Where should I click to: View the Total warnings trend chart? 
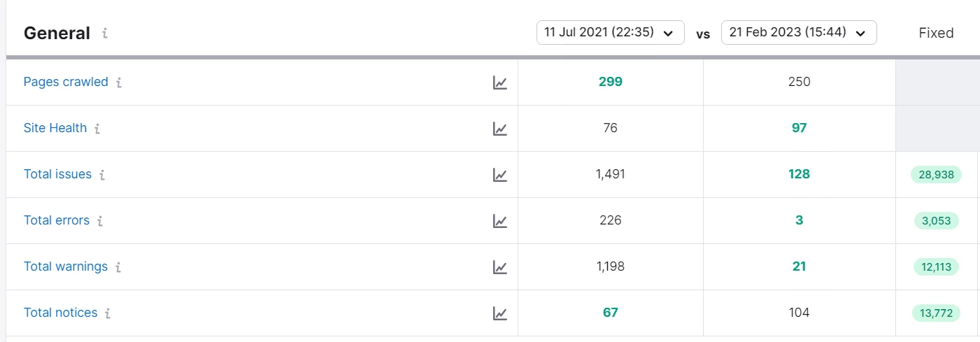pyautogui.click(x=499, y=267)
